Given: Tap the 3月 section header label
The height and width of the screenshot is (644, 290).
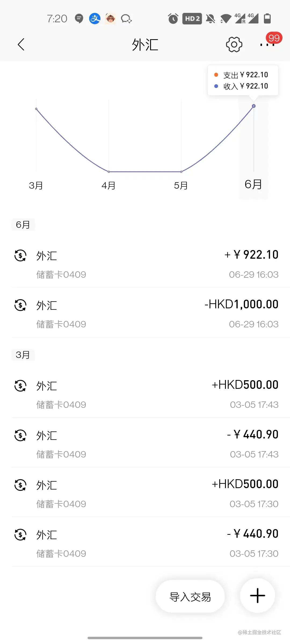Looking at the screenshot, I should pyautogui.click(x=23, y=355).
